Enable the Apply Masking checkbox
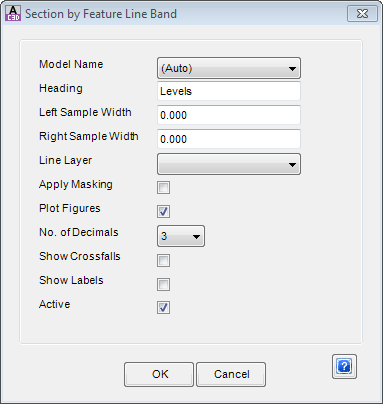The image size is (383, 404). point(163,187)
